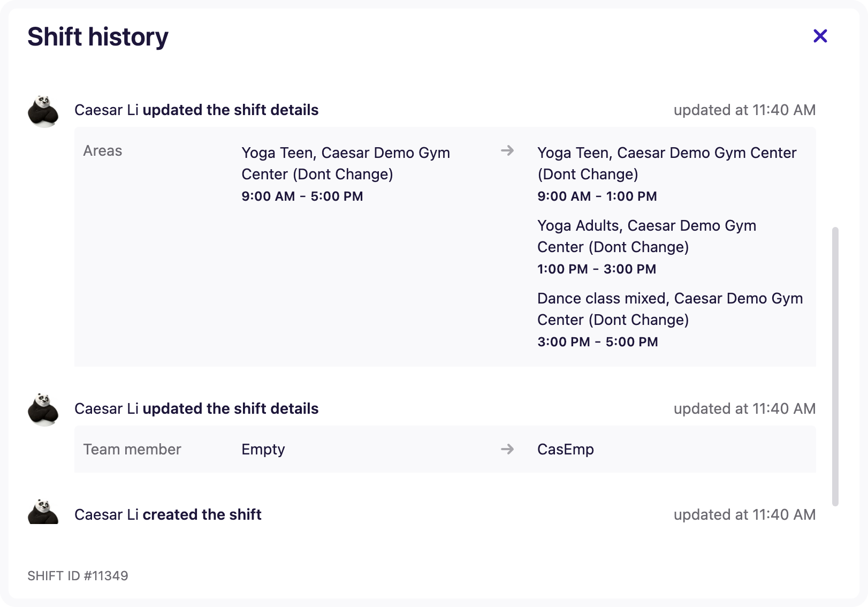Click the Team member field label
This screenshot has height=607, width=868.
pyautogui.click(x=132, y=450)
